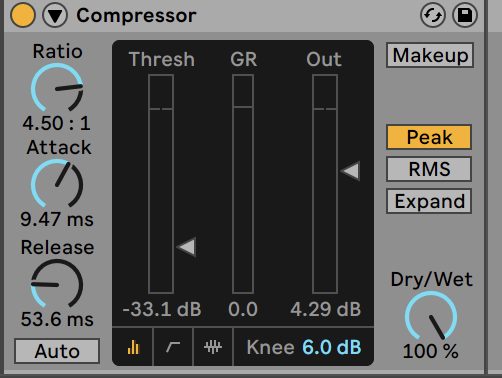Switch to collapsed meter view icon
Image resolution: width=502 pixels, height=378 pixels.
pos(133,347)
